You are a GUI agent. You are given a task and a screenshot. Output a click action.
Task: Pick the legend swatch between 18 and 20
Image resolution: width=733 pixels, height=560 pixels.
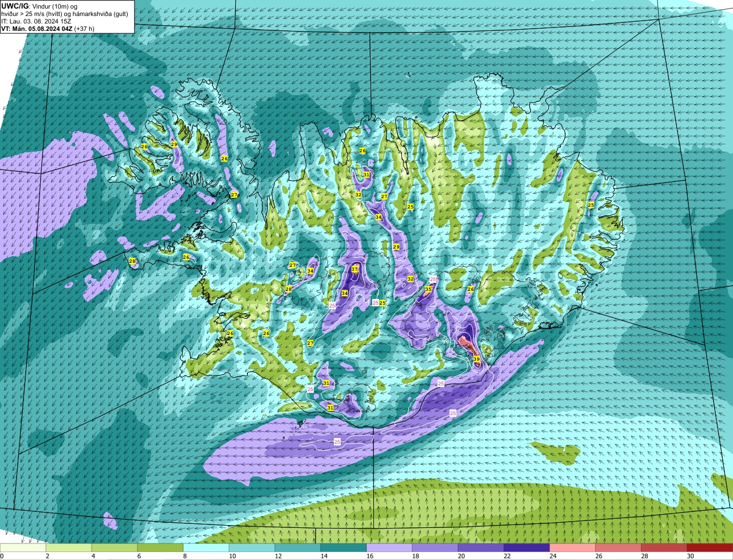(x=435, y=547)
